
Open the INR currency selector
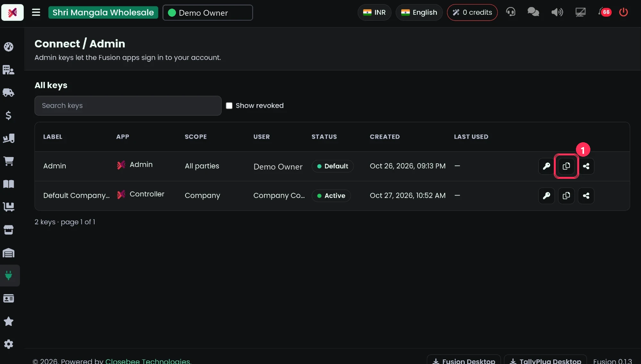click(374, 12)
